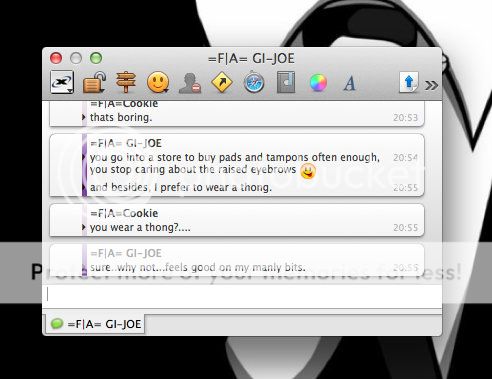Click the blue arrow send file icon
Screen dimensions: 492x379
point(409,82)
